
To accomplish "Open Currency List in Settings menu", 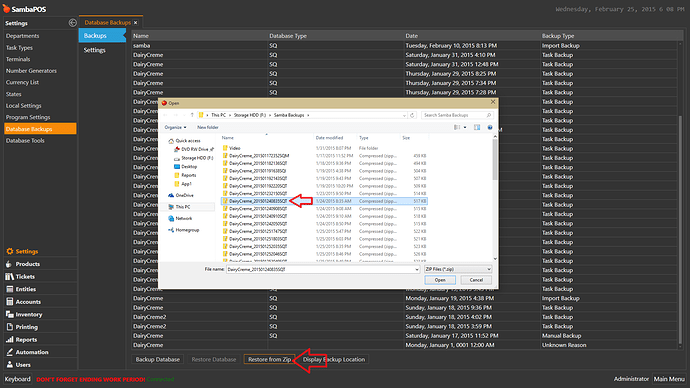I will coord(22,82).
